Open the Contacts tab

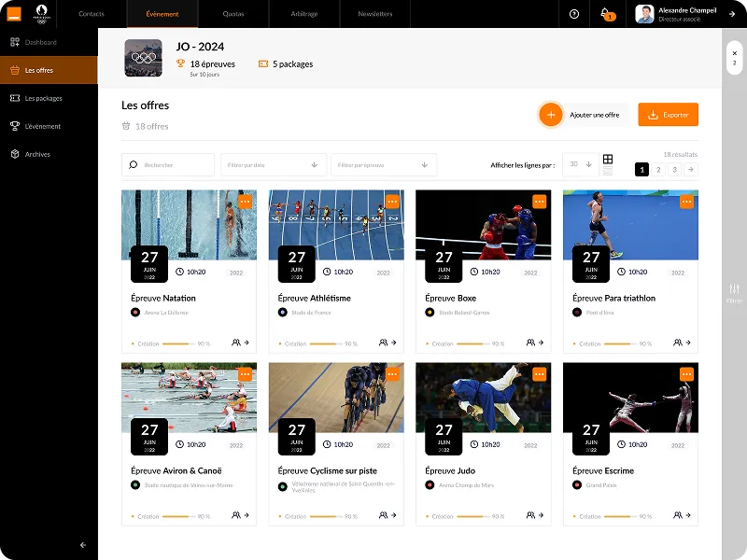tap(92, 14)
